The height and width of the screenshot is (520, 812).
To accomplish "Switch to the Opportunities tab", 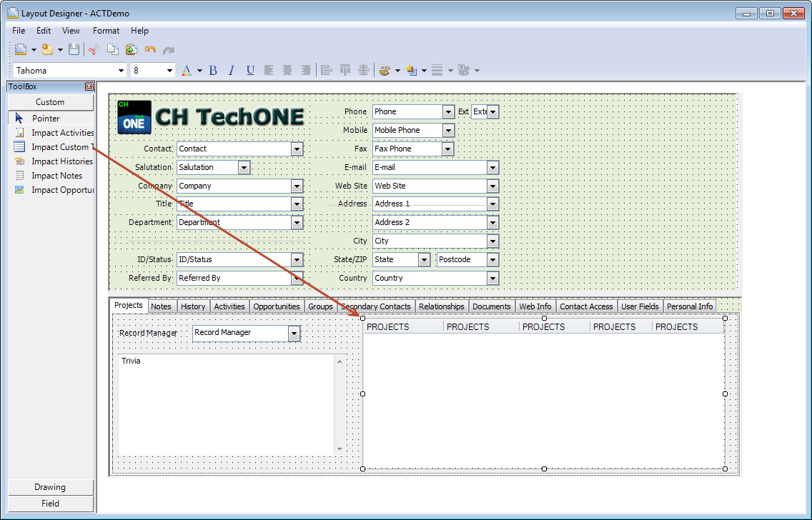I will (x=276, y=306).
